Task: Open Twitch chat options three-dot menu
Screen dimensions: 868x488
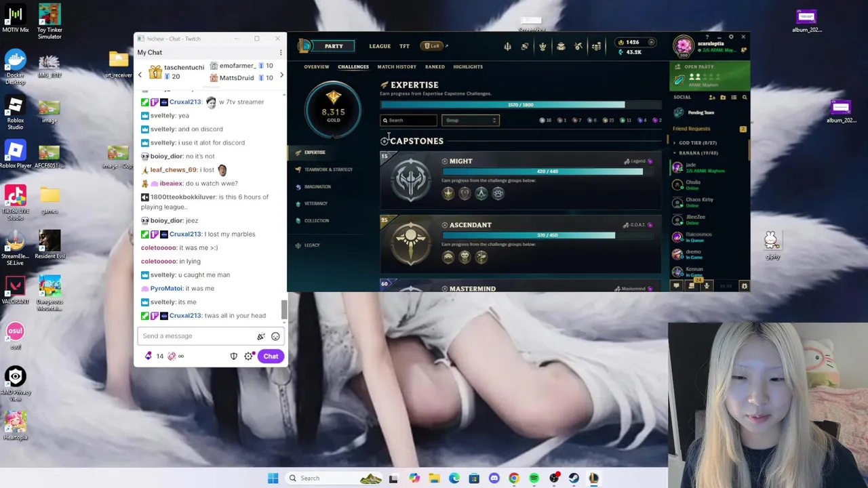Action: click(x=280, y=52)
